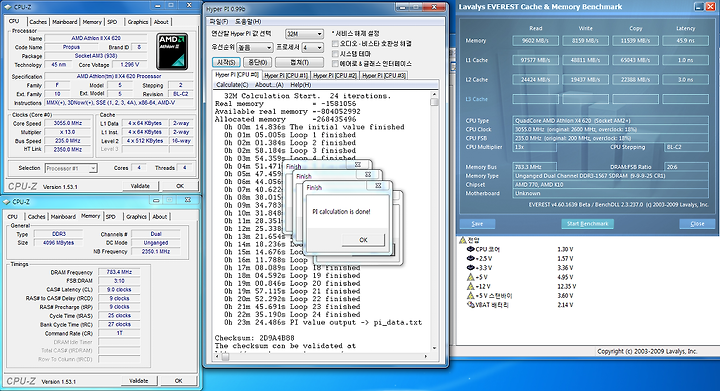This screenshot has width=720, height=391.
Task: Open the Processor #1 selection dropdown in CPU-Z
Action: click(x=71, y=168)
